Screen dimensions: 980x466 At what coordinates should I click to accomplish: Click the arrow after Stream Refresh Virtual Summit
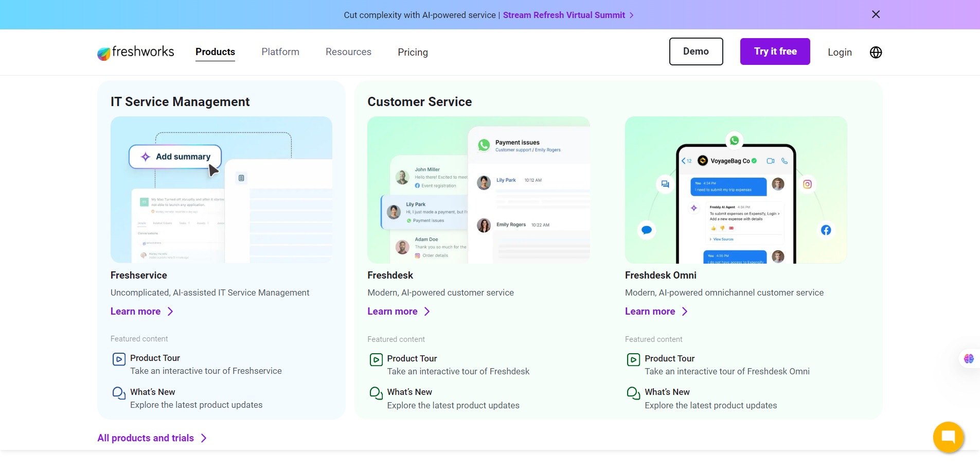pyautogui.click(x=632, y=15)
